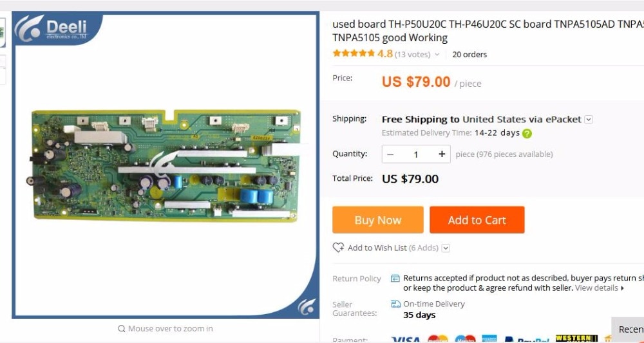
Task: Click the return policy refund icon
Action: (x=395, y=278)
